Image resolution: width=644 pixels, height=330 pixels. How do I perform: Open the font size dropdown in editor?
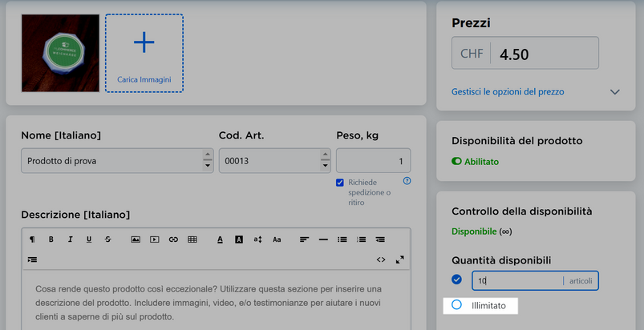click(x=258, y=239)
